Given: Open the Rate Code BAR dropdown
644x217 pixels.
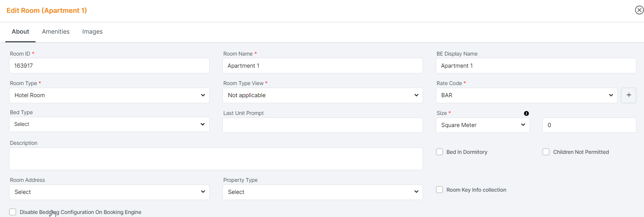Looking at the screenshot, I should tap(527, 95).
